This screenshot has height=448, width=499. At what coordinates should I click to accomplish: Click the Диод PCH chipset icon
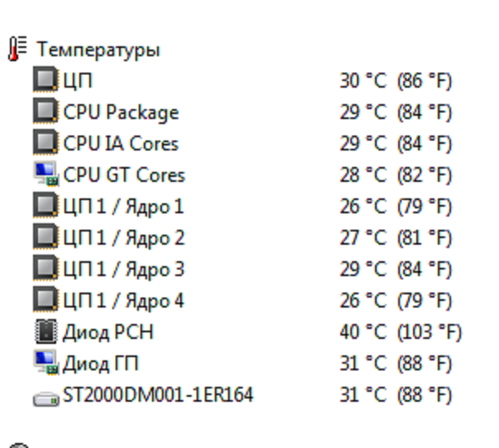pyautogui.click(x=45, y=331)
